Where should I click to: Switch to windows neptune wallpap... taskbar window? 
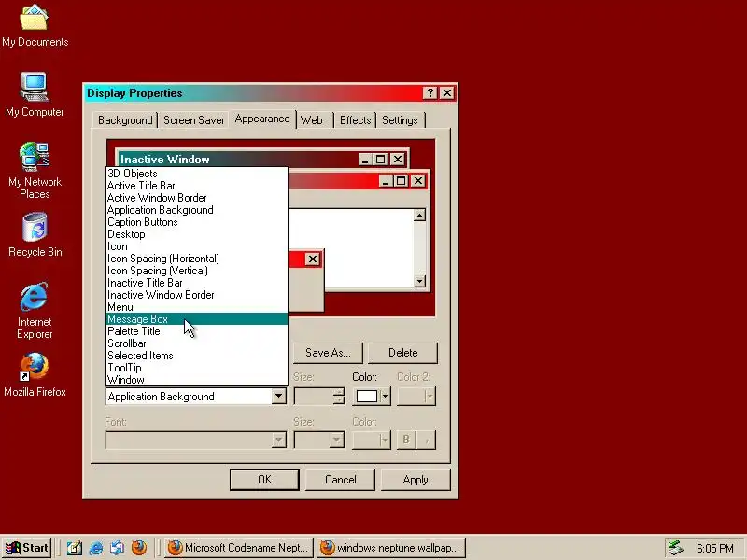tap(390, 548)
